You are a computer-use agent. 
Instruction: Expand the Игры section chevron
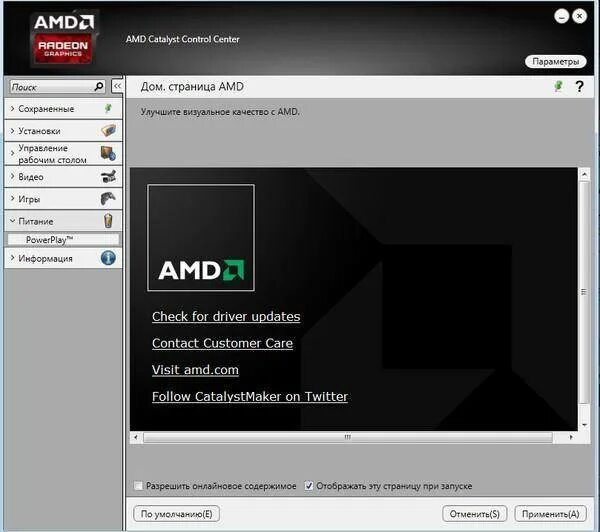pos(12,199)
